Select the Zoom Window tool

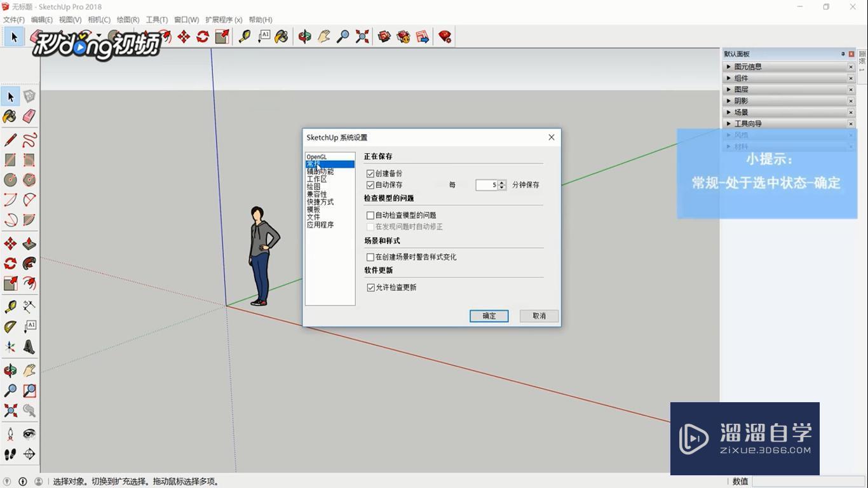(29, 391)
